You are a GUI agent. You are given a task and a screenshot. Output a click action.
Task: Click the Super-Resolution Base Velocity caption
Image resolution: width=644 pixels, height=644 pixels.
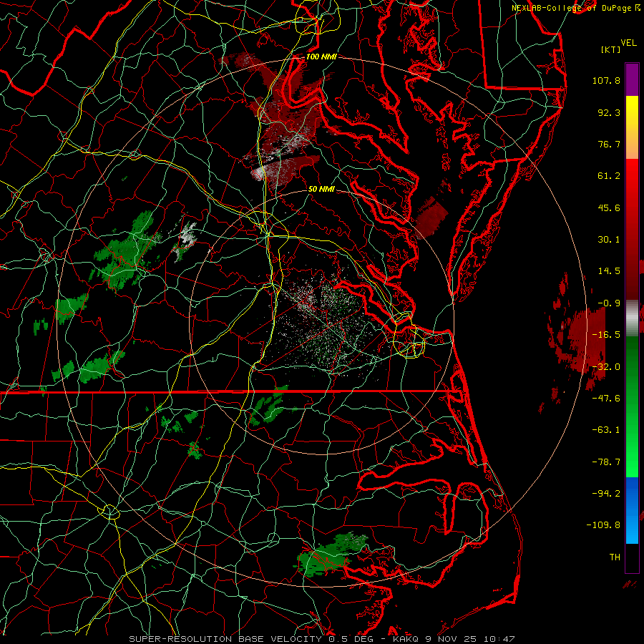click(x=321, y=639)
